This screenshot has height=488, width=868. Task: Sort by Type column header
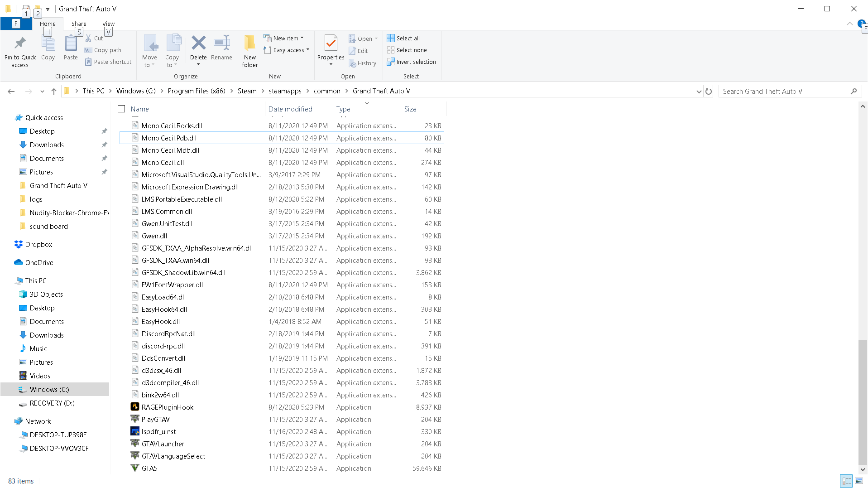pyautogui.click(x=367, y=109)
